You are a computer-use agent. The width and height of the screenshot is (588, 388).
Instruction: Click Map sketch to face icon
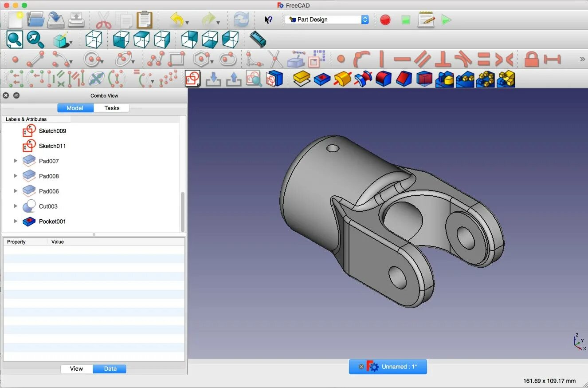pyautogui.click(x=274, y=79)
